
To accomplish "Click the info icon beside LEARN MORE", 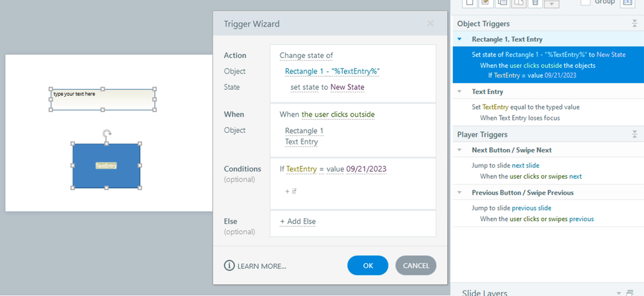I will 229,266.
